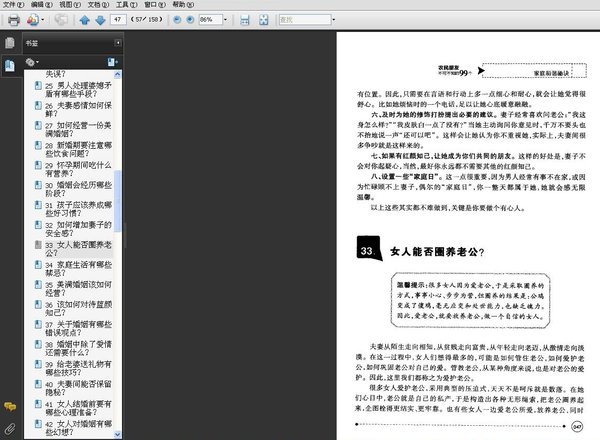Open the comments panel icon
Screen dimensions: 600x440
10,406
